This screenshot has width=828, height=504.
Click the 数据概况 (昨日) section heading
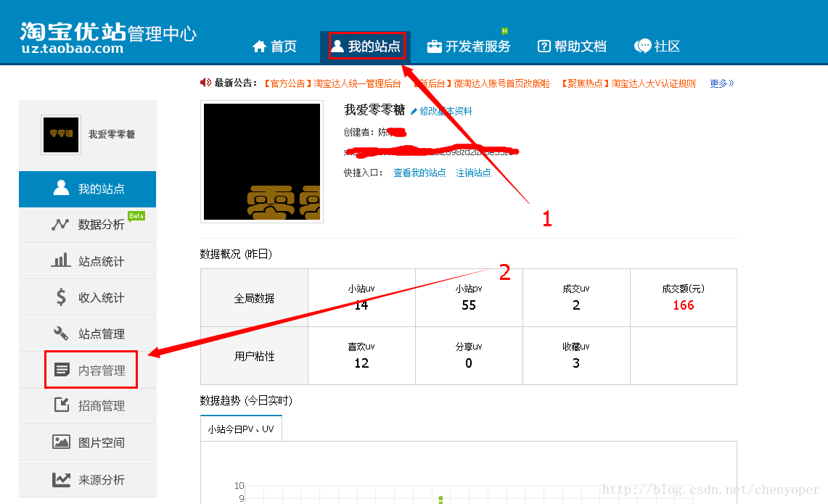coord(236,255)
